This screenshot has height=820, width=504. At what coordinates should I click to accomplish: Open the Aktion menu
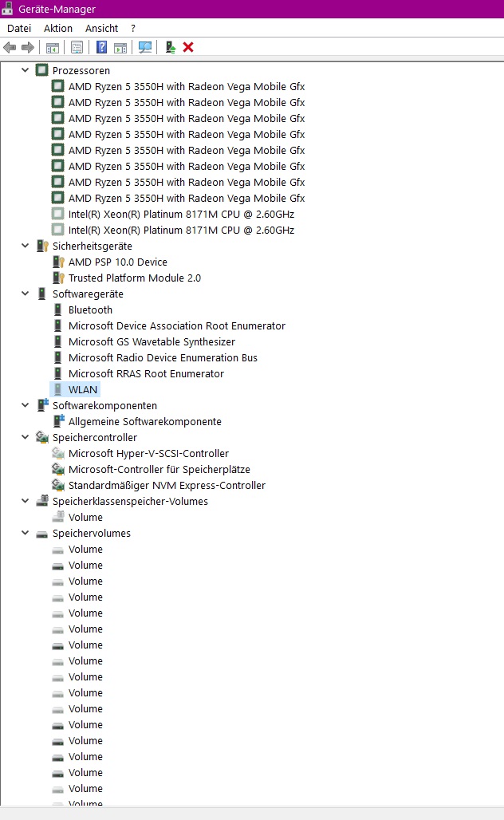click(x=58, y=28)
